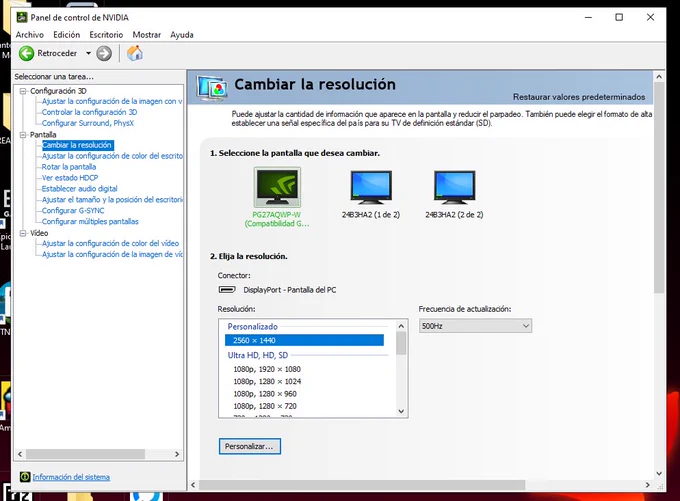Open the back history dropdown arrow
Image resolution: width=680 pixels, height=501 pixels.
[x=88, y=53]
